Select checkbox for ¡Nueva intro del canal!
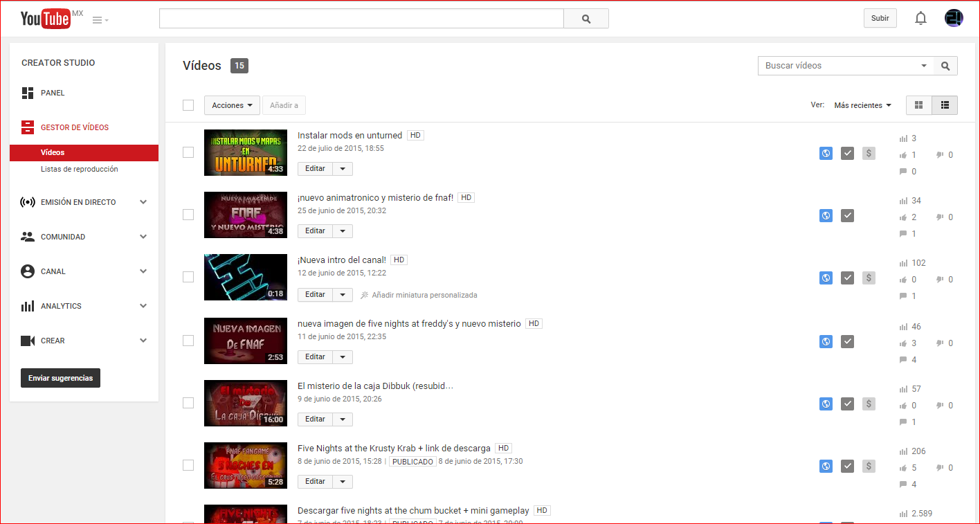 click(188, 277)
